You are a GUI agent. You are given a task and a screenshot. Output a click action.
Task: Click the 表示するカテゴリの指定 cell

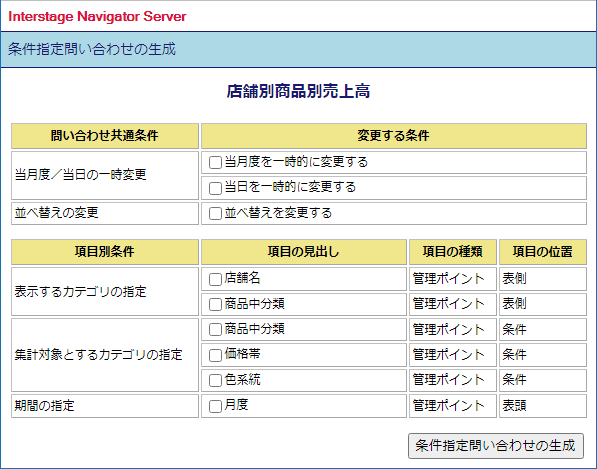(105, 292)
